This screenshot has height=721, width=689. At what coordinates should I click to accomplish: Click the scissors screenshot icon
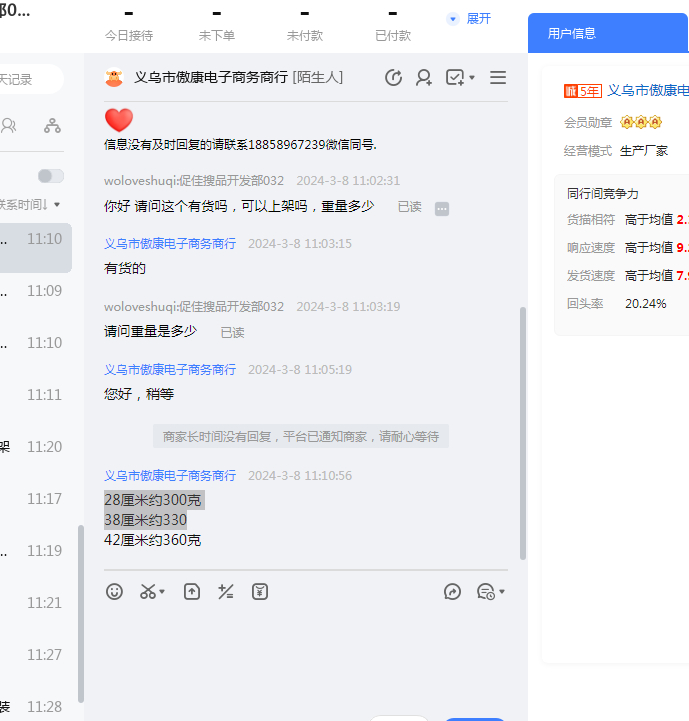[149, 592]
